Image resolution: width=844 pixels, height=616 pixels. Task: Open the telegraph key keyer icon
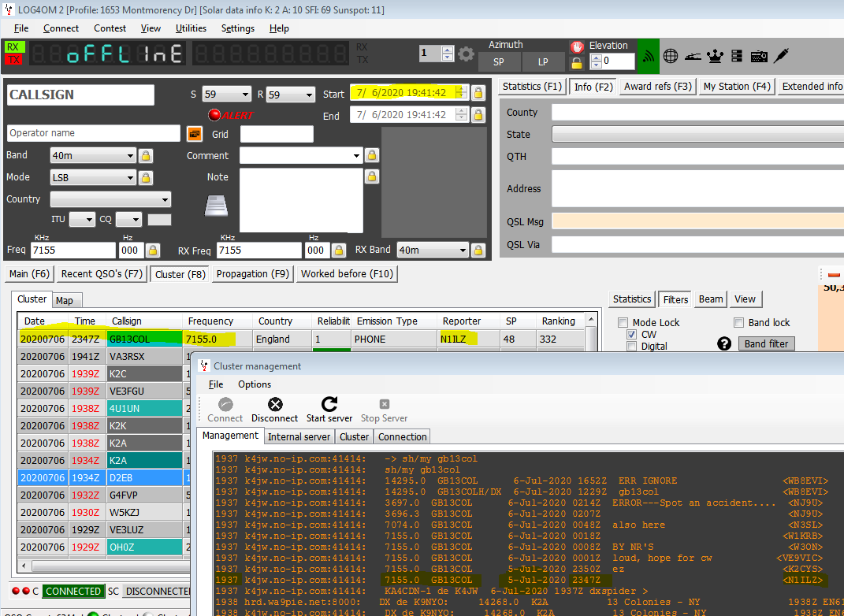pyautogui.click(x=693, y=56)
